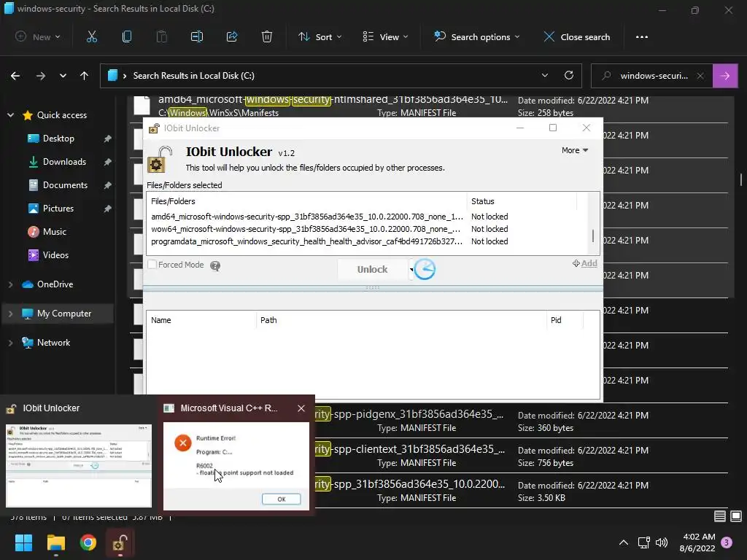This screenshot has height=560, width=747.
Task: Expand the My Computer tree node
Action: point(10,314)
